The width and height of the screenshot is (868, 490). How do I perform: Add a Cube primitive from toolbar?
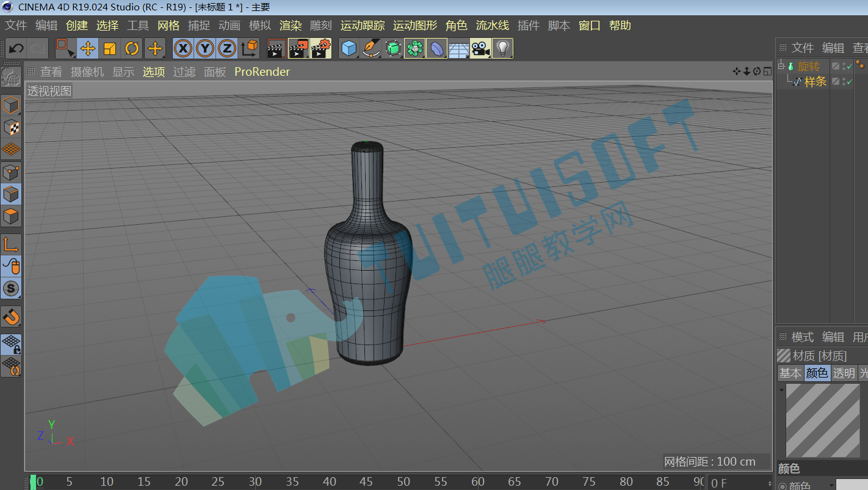349,48
